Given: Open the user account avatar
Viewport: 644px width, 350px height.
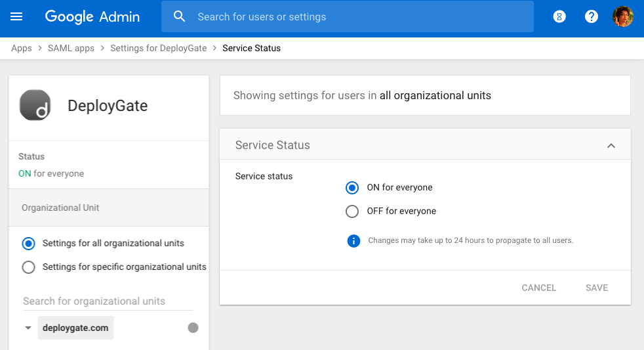Looking at the screenshot, I should [622, 16].
